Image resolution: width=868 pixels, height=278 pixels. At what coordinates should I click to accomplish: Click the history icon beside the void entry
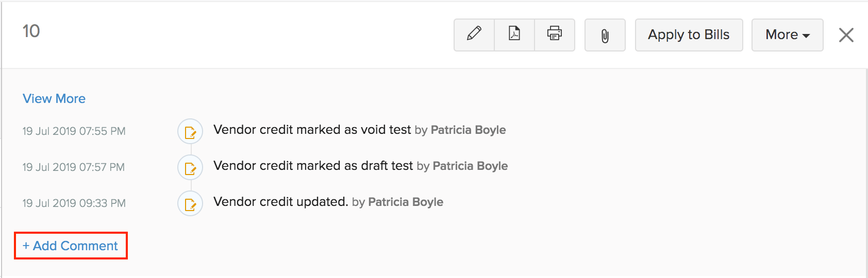pyautogui.click(x=190, y=132)
